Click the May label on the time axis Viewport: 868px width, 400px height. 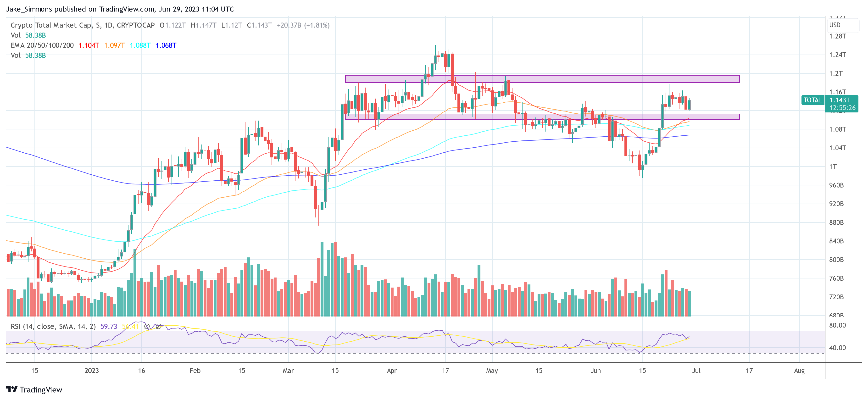492,371
